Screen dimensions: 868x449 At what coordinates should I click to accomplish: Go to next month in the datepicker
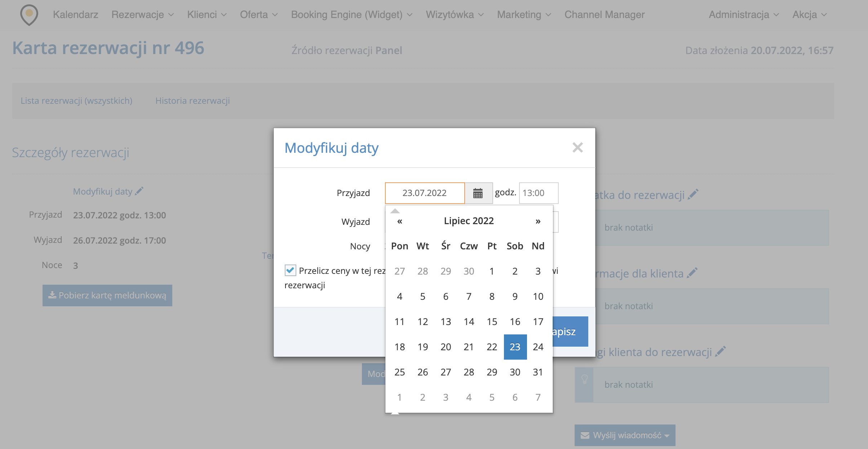pyautogui.click(x=538, y=221)
